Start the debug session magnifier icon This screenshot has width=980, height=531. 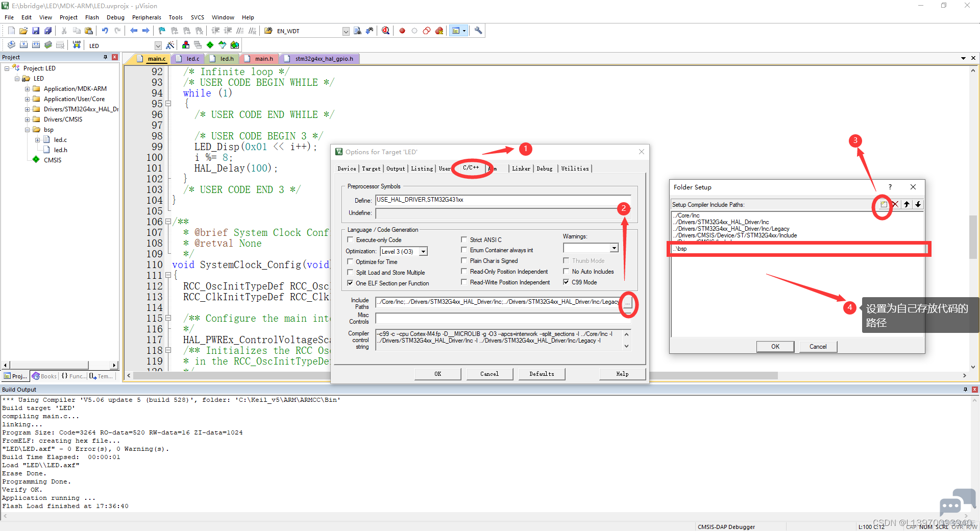(385, 31)
